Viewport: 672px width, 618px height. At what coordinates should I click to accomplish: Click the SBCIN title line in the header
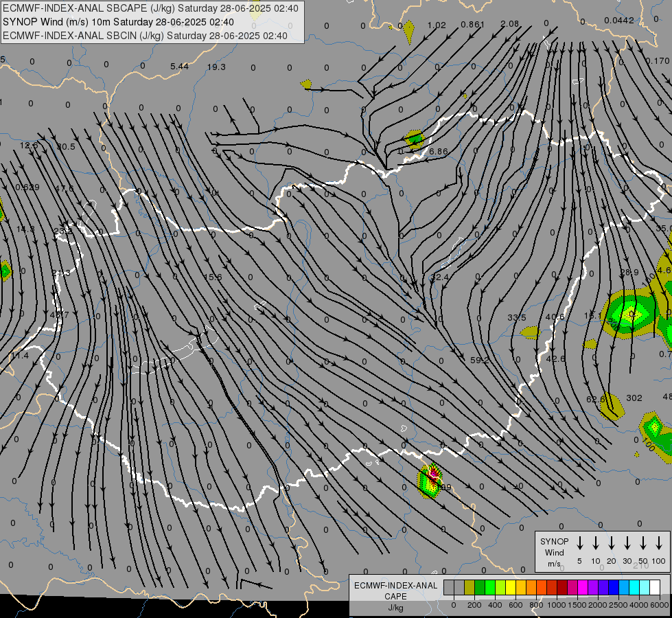pos(145,36)
